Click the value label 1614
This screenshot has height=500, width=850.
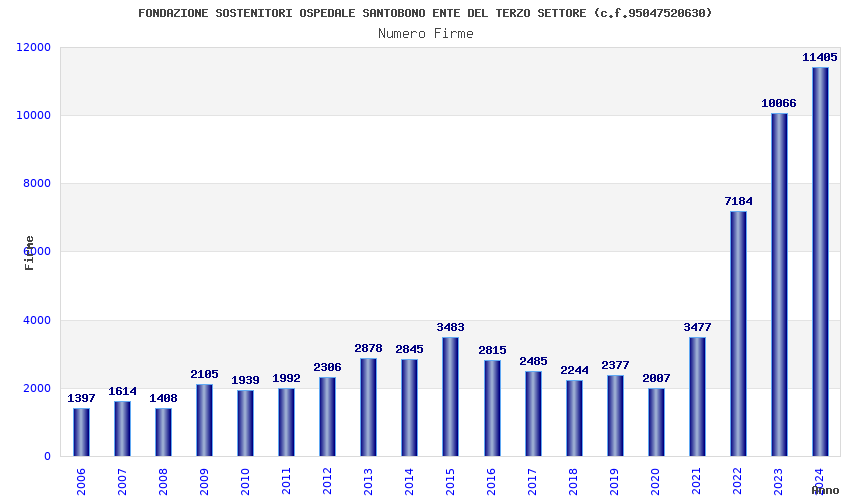tap(123, 391)
